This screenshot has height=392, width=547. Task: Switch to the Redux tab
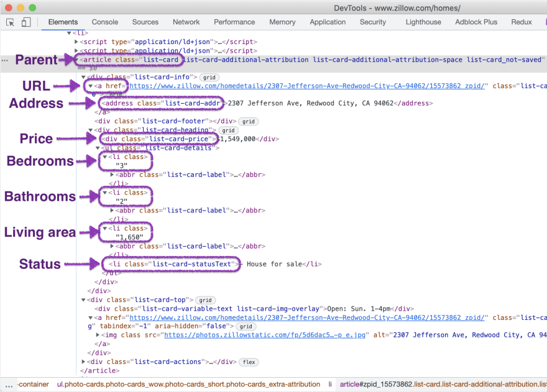pos(521,22)
